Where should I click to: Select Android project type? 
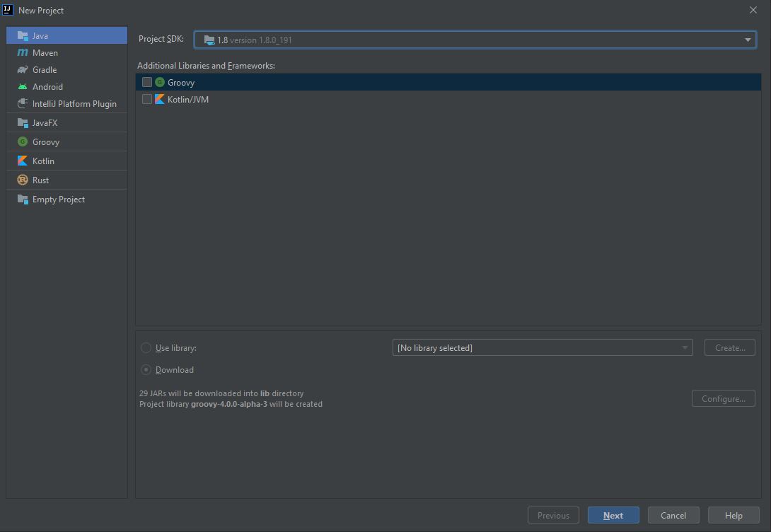pos(67,86)
